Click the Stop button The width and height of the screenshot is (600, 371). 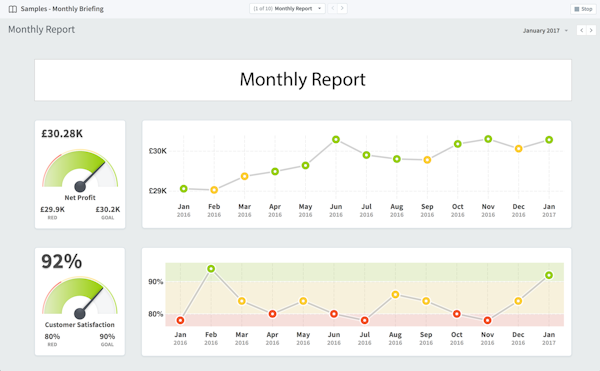(x=583, y=9)
